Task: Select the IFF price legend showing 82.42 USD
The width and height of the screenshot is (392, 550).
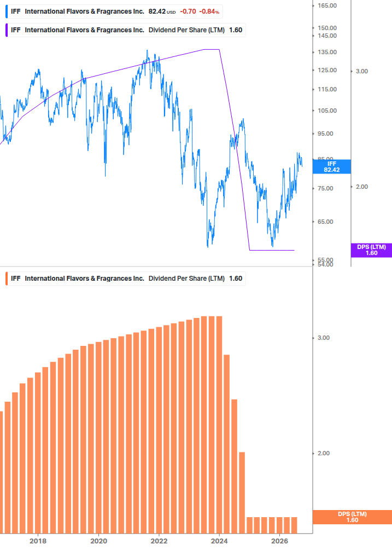Action: [115, 11]
